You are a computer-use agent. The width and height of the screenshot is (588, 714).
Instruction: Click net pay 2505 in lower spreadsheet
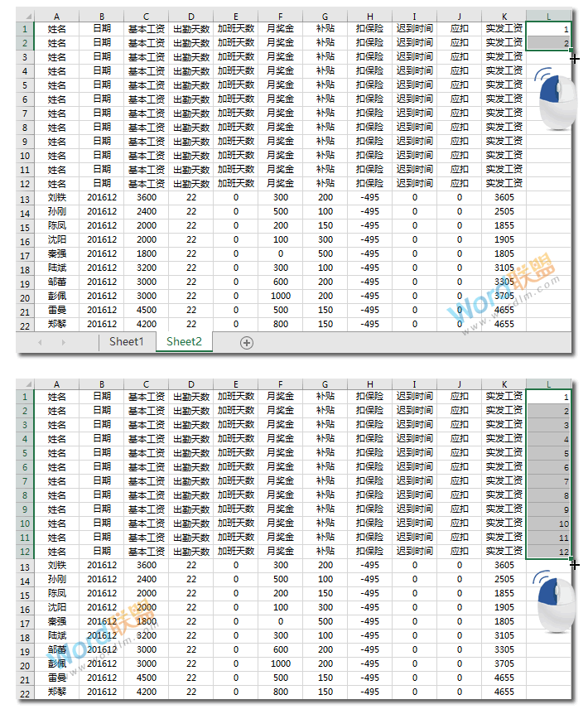[504, 579]
